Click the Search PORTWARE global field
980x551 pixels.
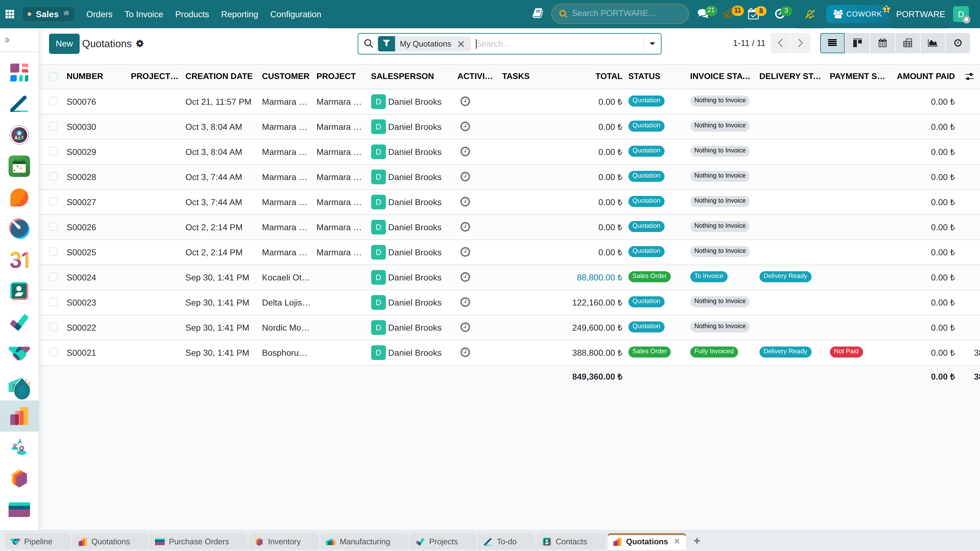(x=620, y=14)
